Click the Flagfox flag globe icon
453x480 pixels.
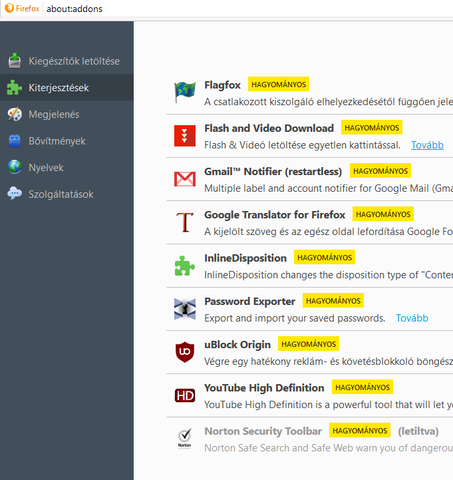coord(185,92)
